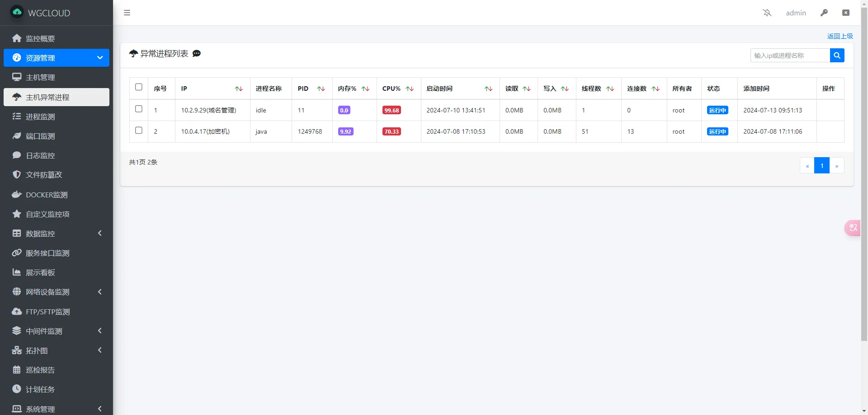
Task: Expand the 系统管理 submenu arrow
Action: [x=100, y=409]
